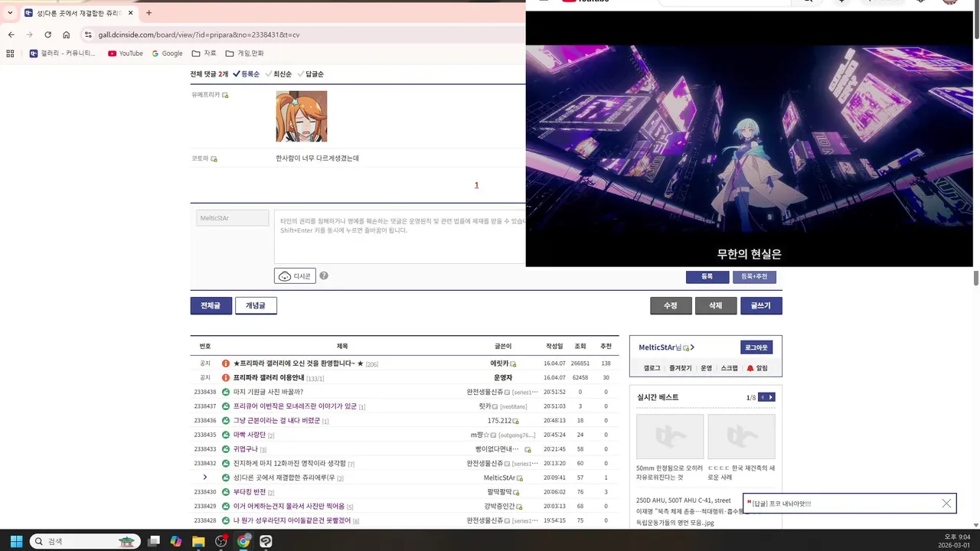
Task: Submit comment with 등록 button
Action: 707,276
